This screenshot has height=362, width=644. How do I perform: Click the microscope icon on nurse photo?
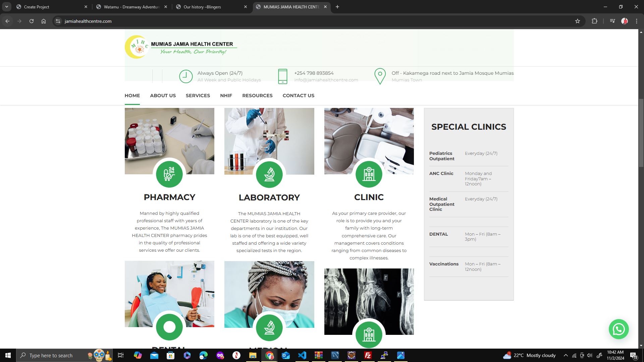tap(269, 327)
